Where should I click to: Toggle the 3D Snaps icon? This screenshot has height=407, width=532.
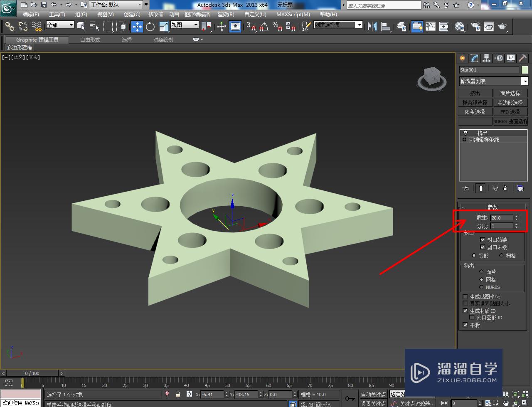pyautogui.click(x=251, y=27)
